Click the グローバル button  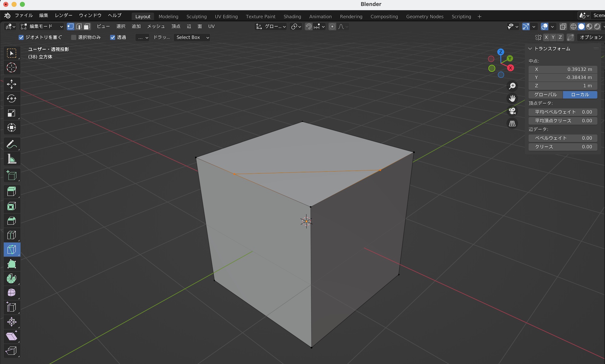pyautogui.click(x=545, y=95)
